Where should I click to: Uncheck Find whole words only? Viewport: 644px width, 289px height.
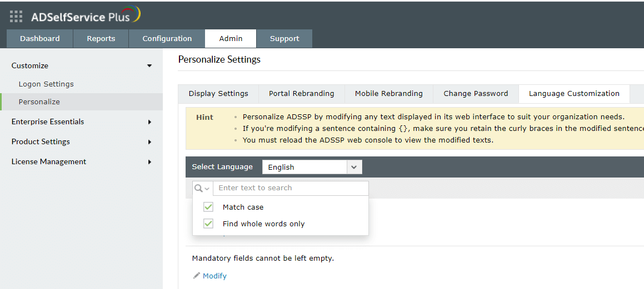click(208, 224)
